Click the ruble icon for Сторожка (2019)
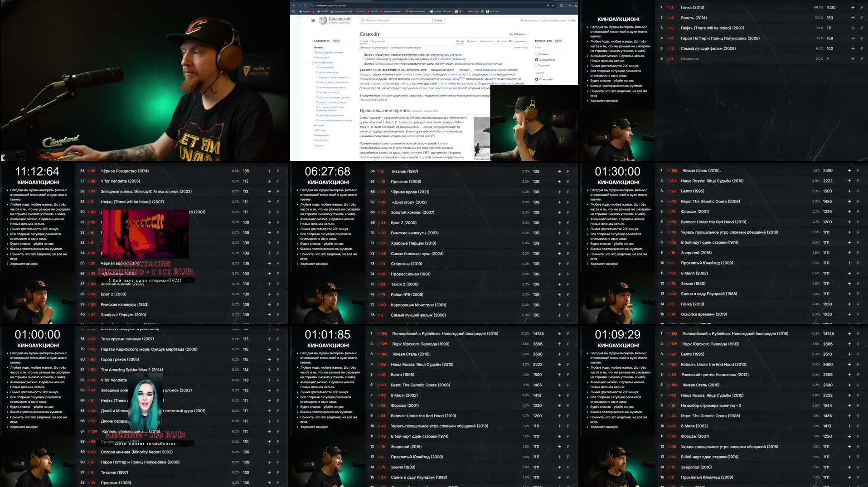 [x=568, y=264]
